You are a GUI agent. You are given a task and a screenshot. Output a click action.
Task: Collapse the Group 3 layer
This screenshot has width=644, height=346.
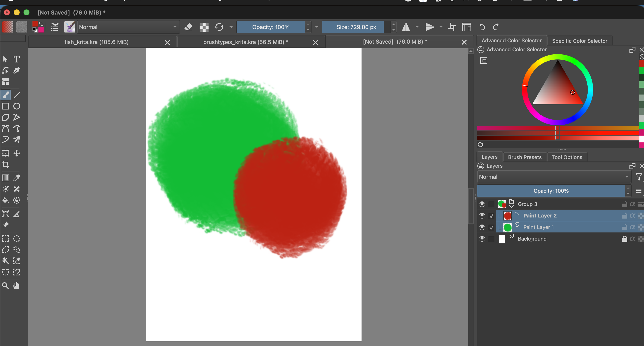tap(512, 207)
